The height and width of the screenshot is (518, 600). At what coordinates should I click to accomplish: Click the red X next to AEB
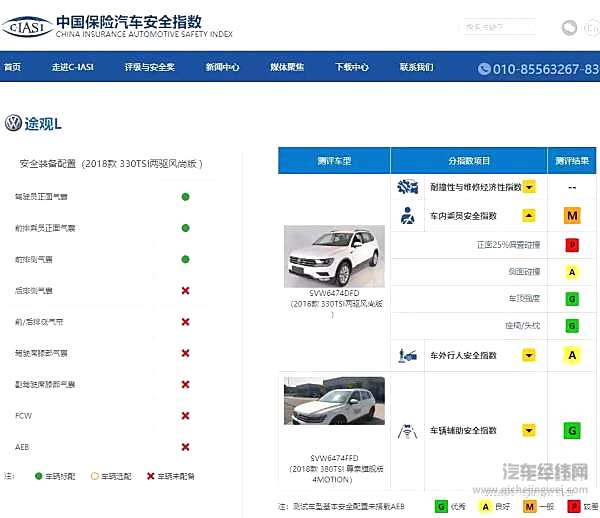tap(186, 447)
